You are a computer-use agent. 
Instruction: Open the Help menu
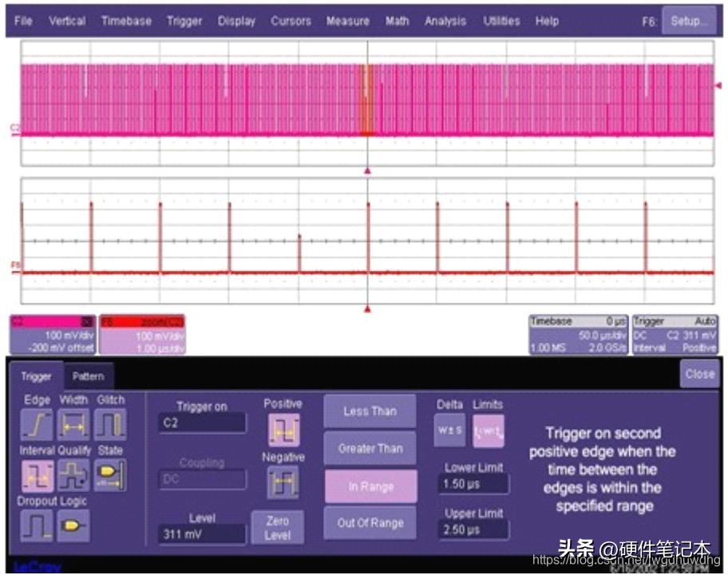pyautogui.click(x=547, y=21)
